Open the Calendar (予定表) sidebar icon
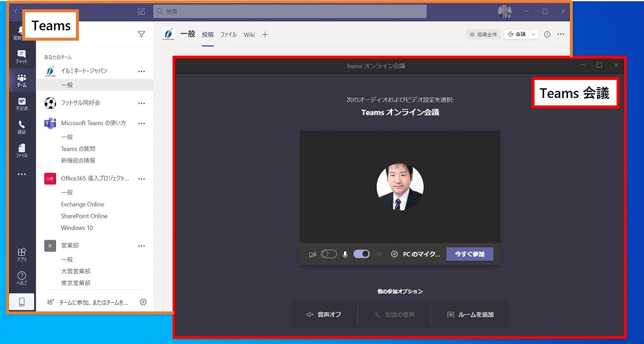 (x=22, y=104)
